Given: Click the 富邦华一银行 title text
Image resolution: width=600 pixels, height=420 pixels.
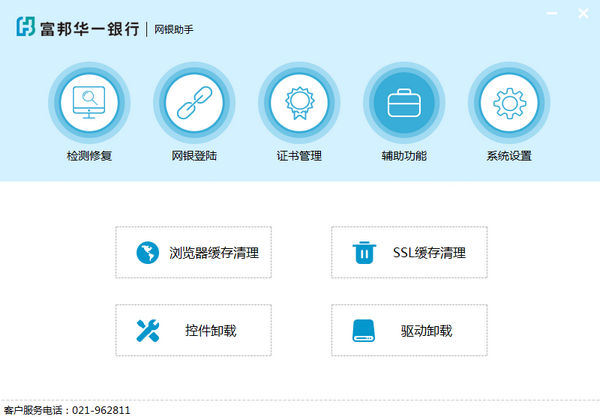Looking at the screenshot, I should pos(90,29).
